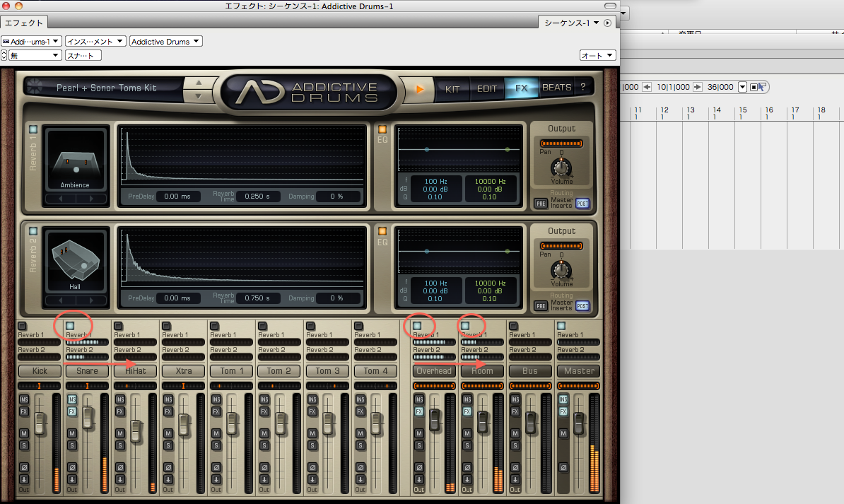Expand the オート automation dropdown
This screenshot has width=844, height=504.
coord(597,55)
